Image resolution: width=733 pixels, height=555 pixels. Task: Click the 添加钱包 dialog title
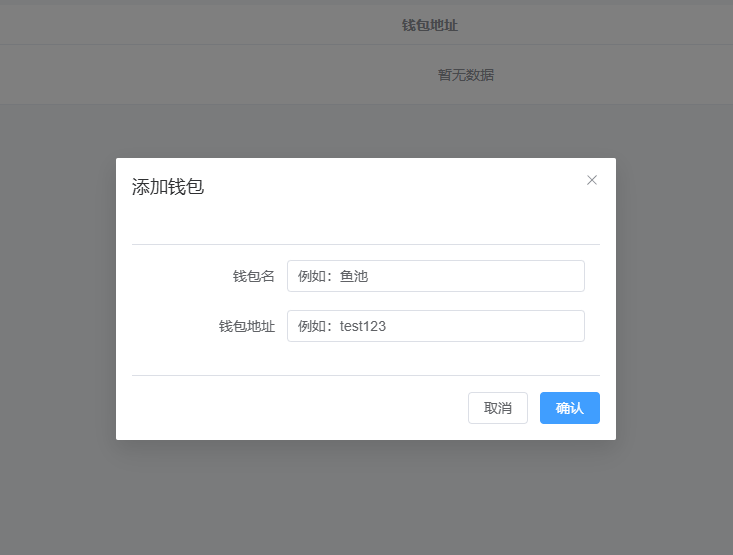click(x=168, y=187)
